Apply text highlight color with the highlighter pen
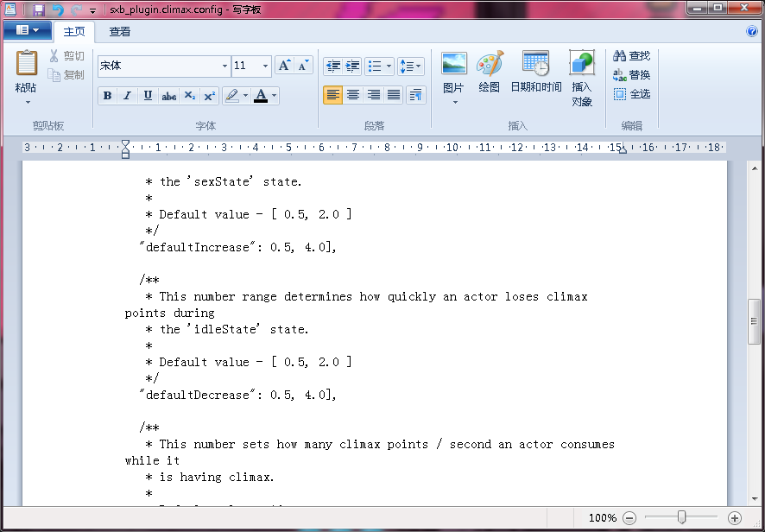Screen dimensions: 765x532 coord(232,96)
